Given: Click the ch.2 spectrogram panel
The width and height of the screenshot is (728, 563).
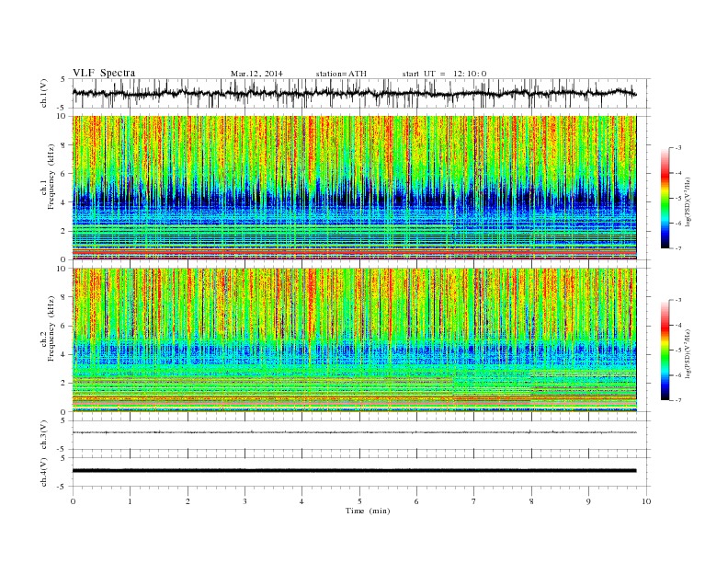Looking at the screenshot, I should coord(354,339).
